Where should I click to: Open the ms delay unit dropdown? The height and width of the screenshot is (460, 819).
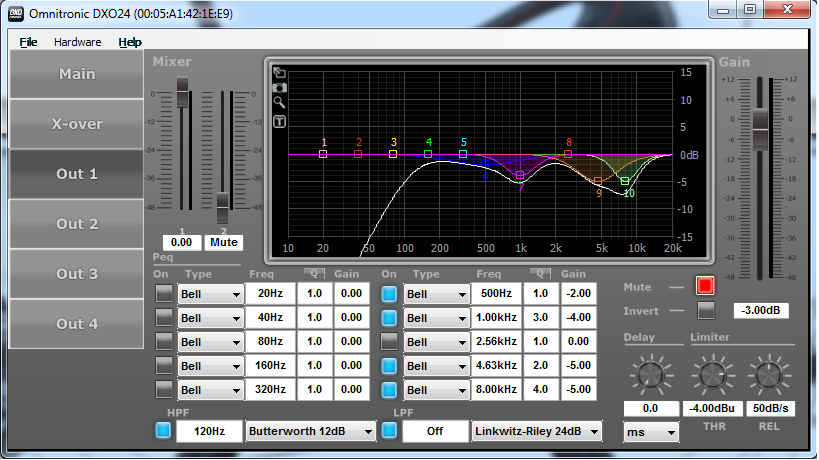pos(651,432)
